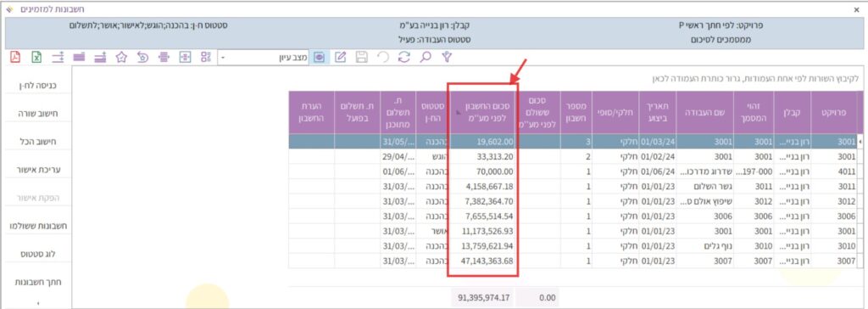Viewport: 868px width, 309px height.
Task: Sort by סכום החשבון לפני מע"מ column header
Action: [484, 112]
